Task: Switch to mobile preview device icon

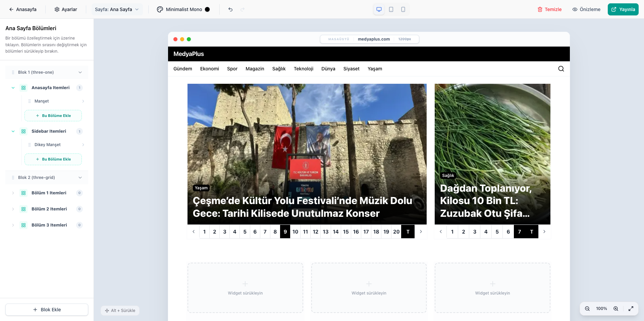Action: coord(403,9)
